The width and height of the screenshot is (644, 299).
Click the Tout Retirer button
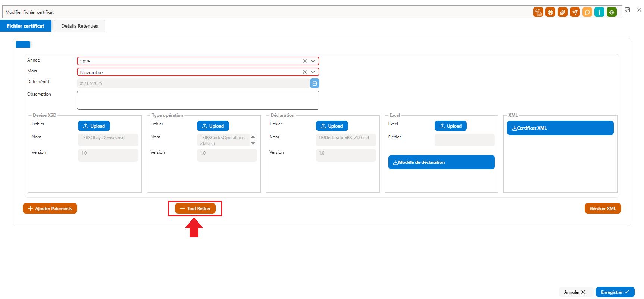tap(195, 208)
